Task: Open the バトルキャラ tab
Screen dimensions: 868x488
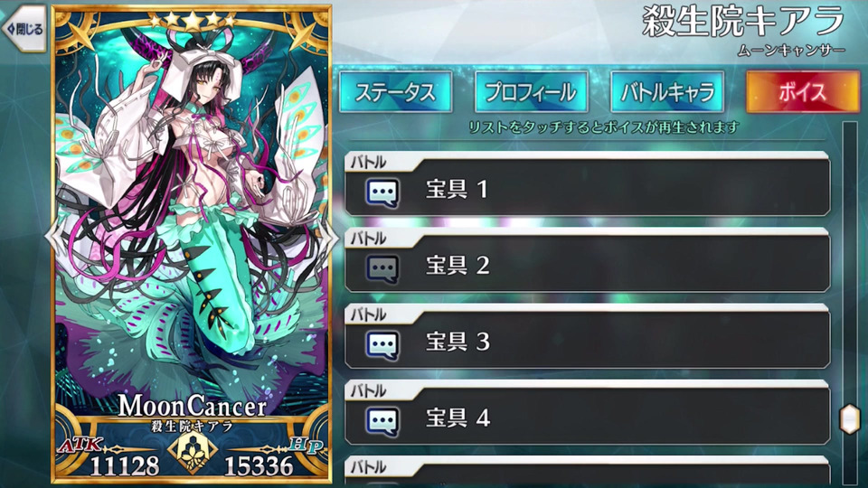Action: click(x=667, y=92)
